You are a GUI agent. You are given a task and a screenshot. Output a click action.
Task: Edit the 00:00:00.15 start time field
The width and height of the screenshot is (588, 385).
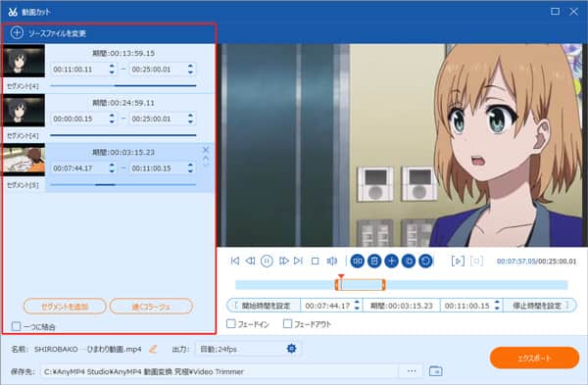pyautogui.click(x=79, y=119)
